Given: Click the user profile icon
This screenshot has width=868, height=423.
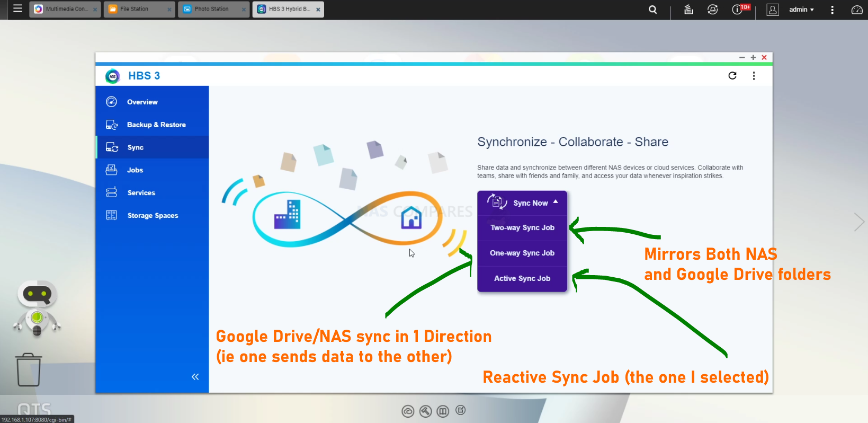Looking at the screenshot, I should point(773,10).
